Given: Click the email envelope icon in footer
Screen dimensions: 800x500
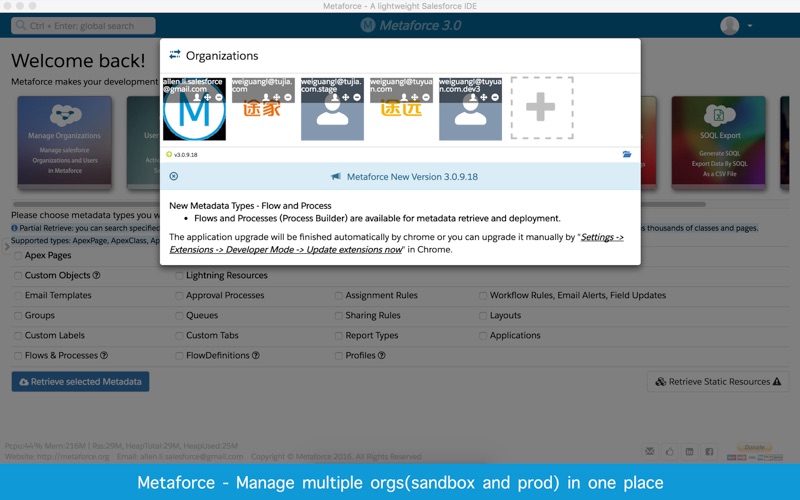Looking at the screenshot, I should (x=649, y=451).
